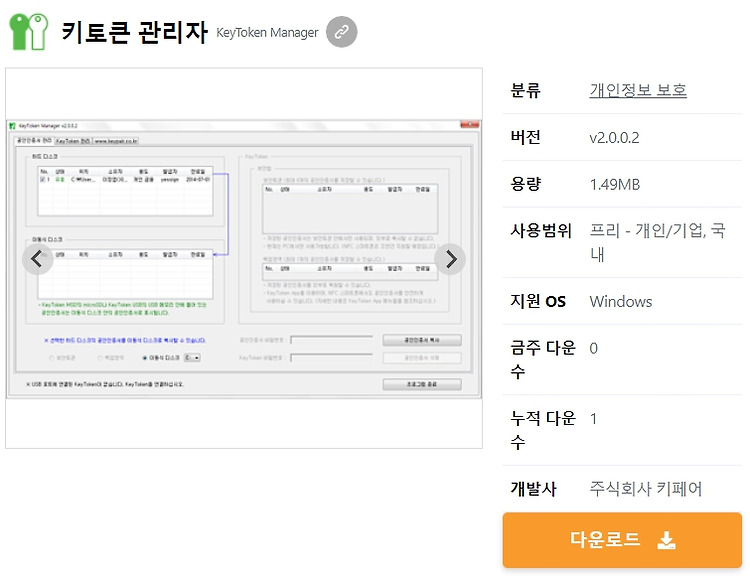Click the 누적 다운수 label

pyautogui.click(x=543, y=430)
